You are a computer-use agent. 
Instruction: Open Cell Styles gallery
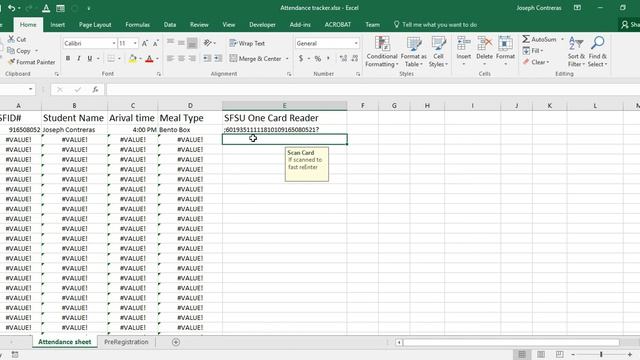[x=438, y=52]
